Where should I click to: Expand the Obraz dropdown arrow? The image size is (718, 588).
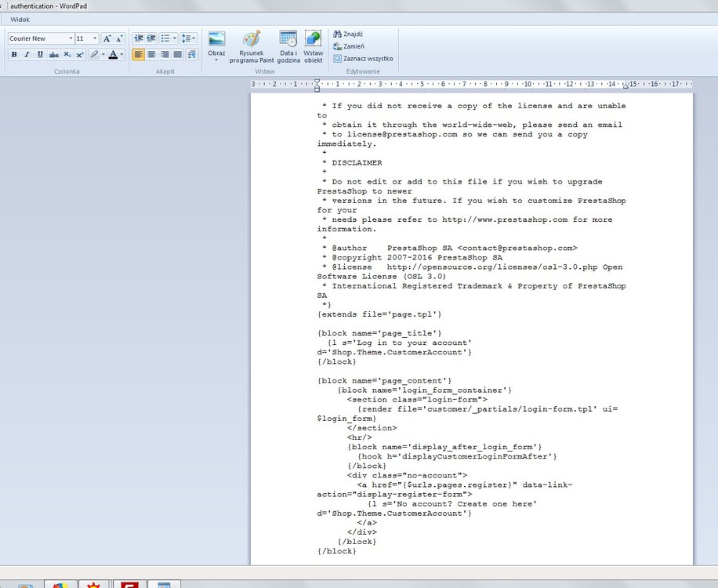point(216,60)
